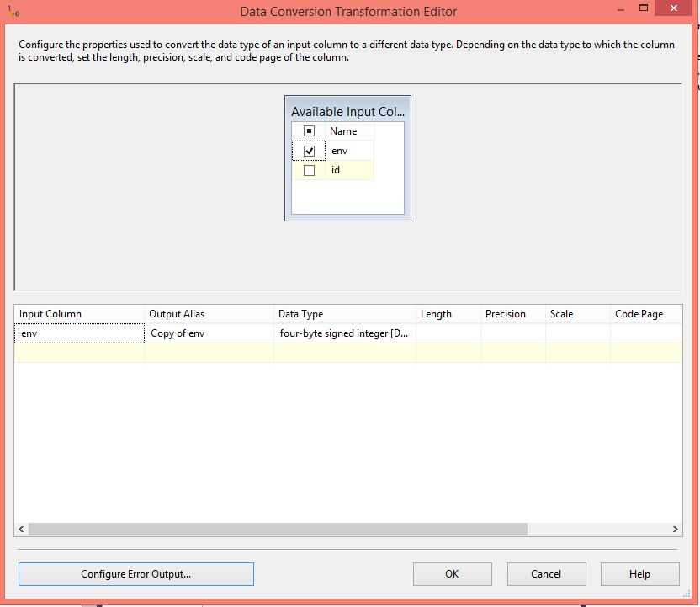Click the Code Page column header
Image resolution: width=700 pixels, height=607 pixels.
tap(646, 314)
